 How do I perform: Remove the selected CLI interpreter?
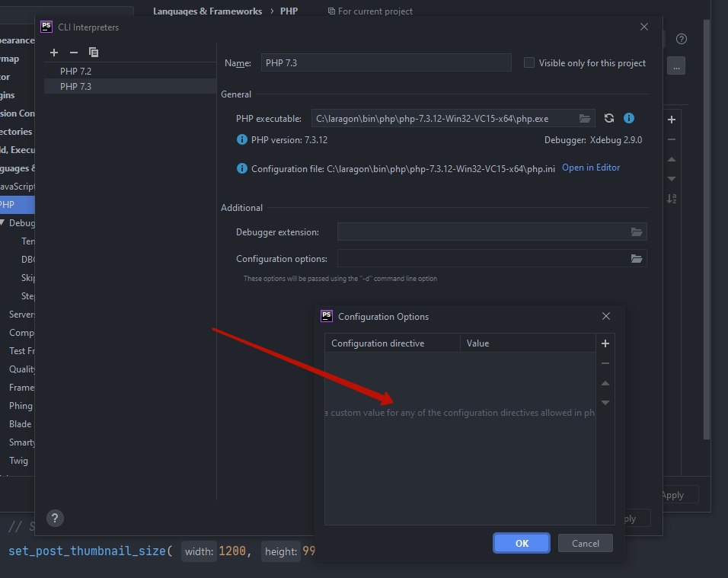[73, 53]
